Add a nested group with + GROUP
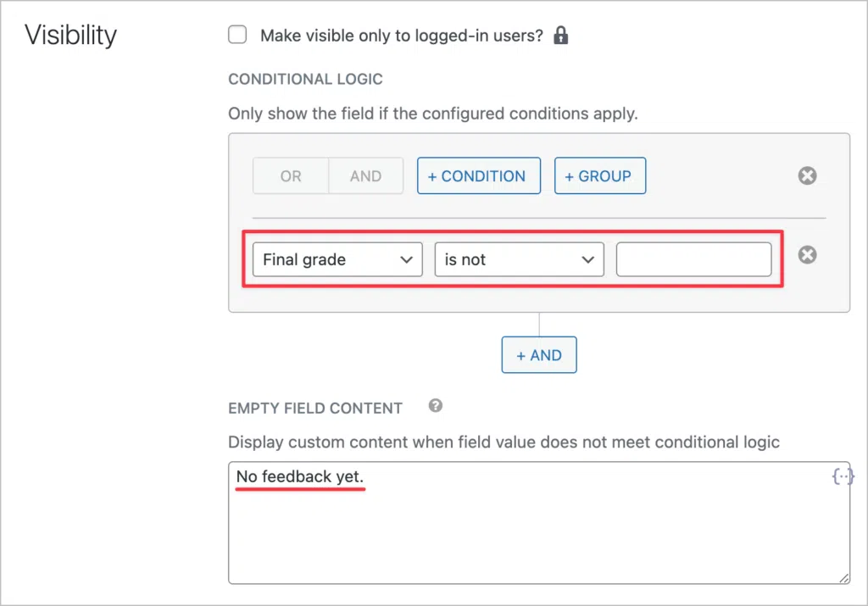 click(599, 176)
